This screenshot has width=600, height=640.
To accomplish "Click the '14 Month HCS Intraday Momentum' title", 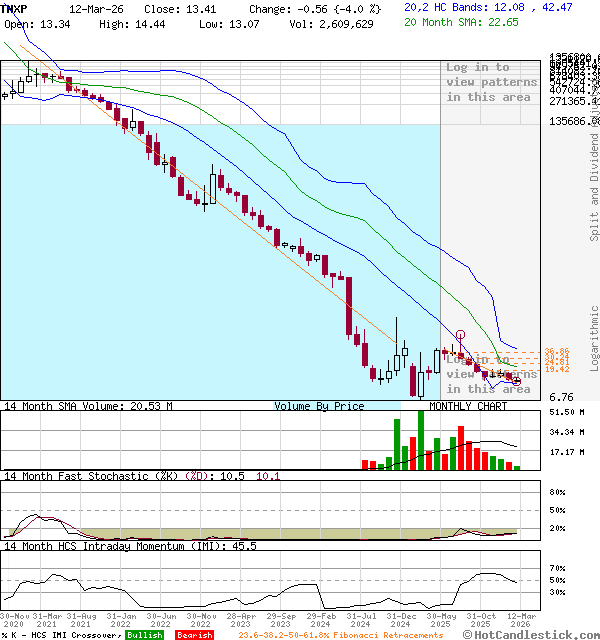I will [118, 546].
